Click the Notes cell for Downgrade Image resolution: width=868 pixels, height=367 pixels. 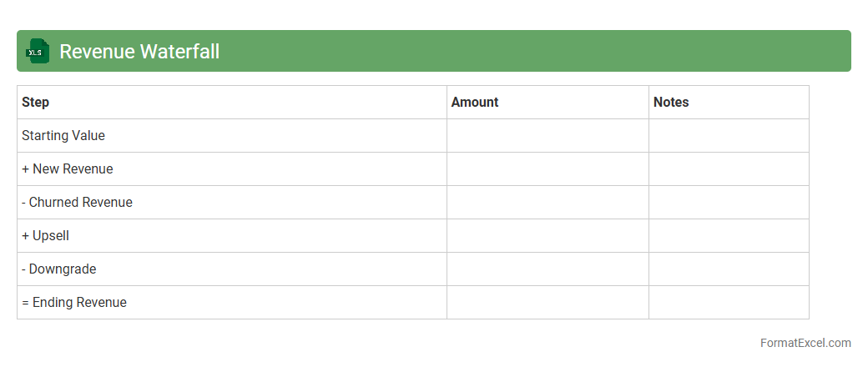[x=729, y=269]
